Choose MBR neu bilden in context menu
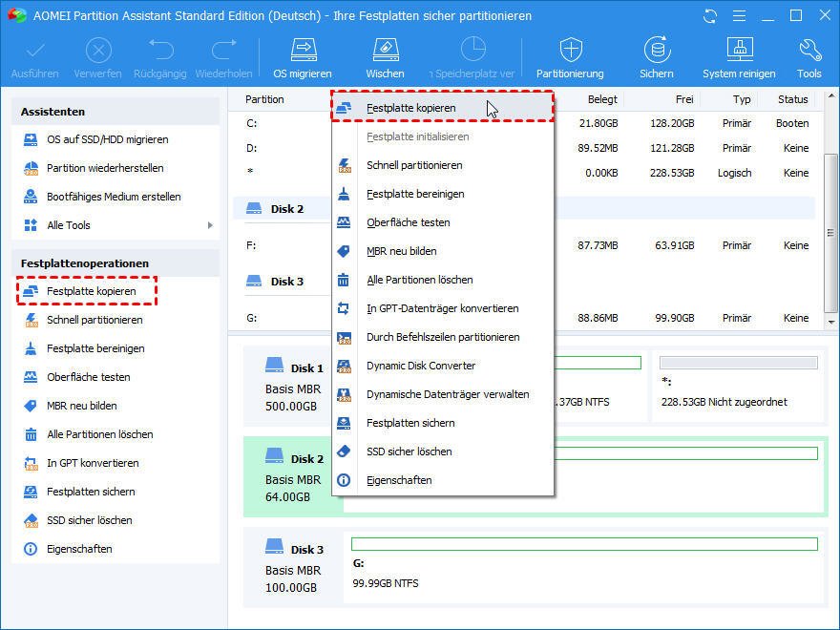The image size is (840, 630). [x=443, y=251]
